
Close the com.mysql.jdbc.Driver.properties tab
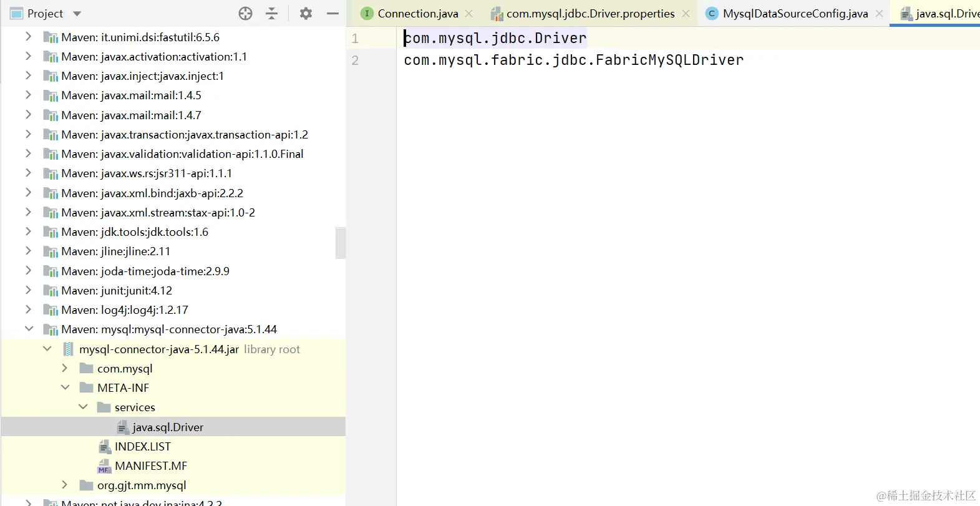[x=686, y=13]
